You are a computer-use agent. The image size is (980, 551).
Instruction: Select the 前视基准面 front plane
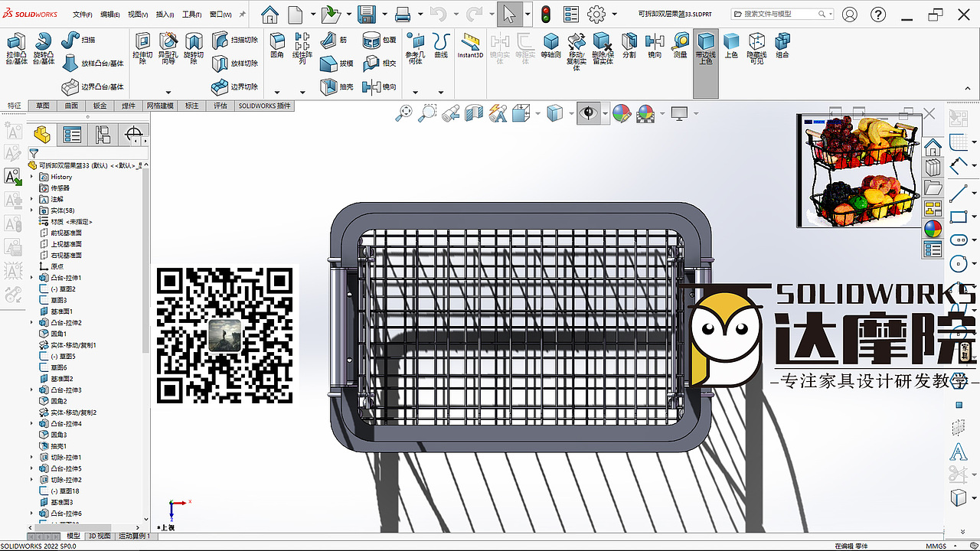coord(60,233)
